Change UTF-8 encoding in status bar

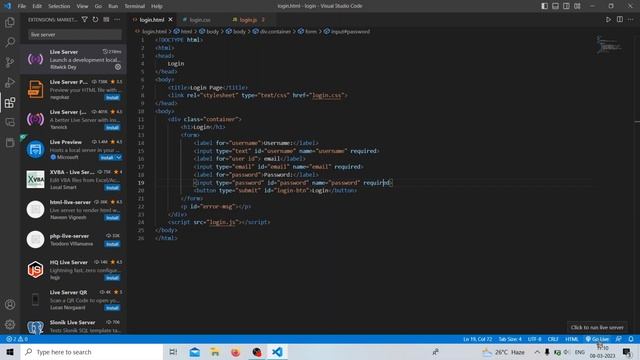(534, 339)
